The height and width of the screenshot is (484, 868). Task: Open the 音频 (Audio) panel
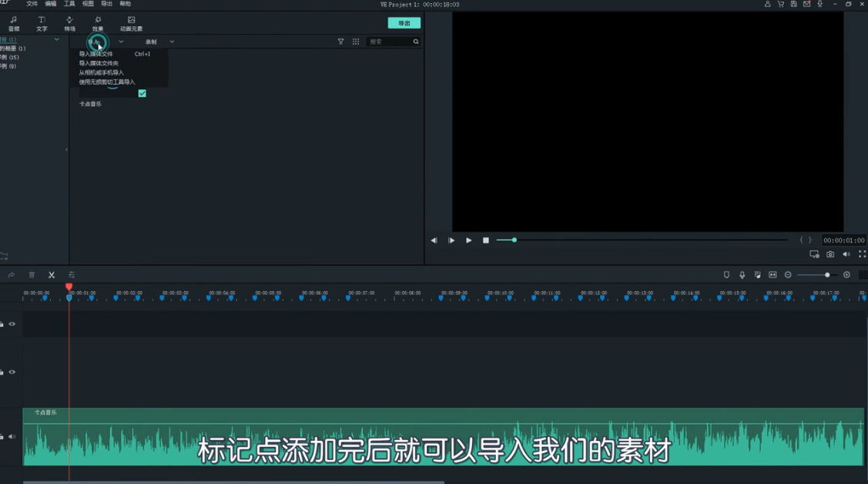[14, 22]
